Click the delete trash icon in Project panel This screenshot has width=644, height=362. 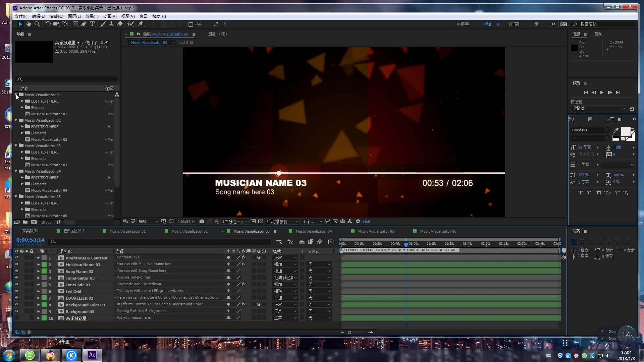click(x=59, y=222)
